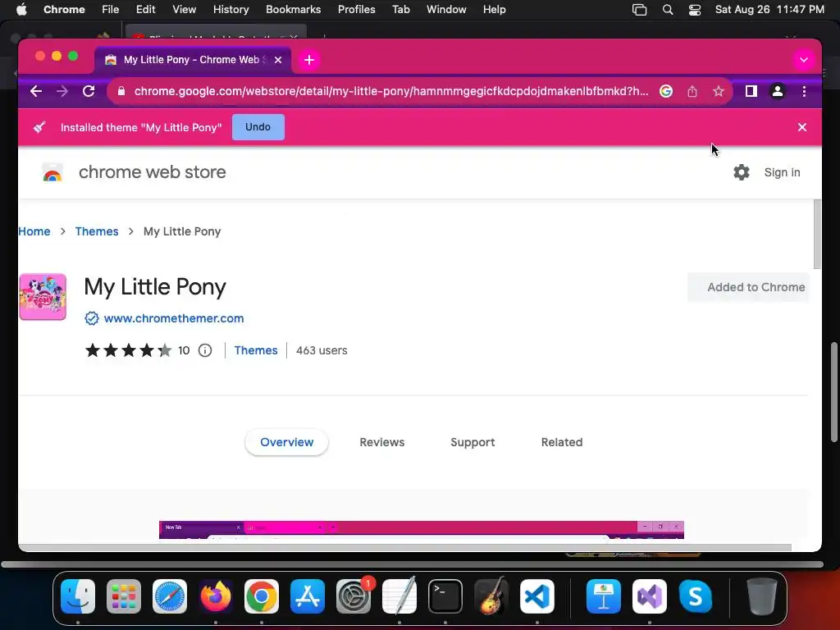Go back using the browser back arrow
Viewport: 840px width, 630px height.
[36, 91]
